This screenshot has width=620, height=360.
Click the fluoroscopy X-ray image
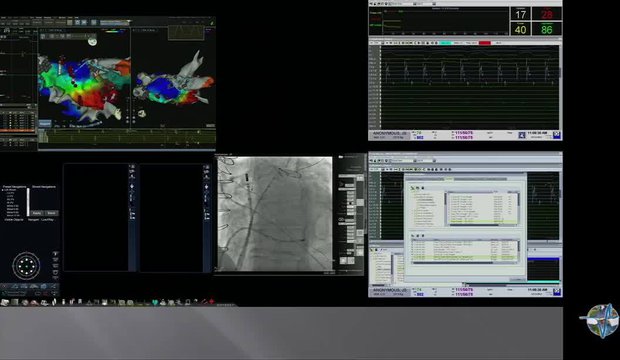pos(275,214)
